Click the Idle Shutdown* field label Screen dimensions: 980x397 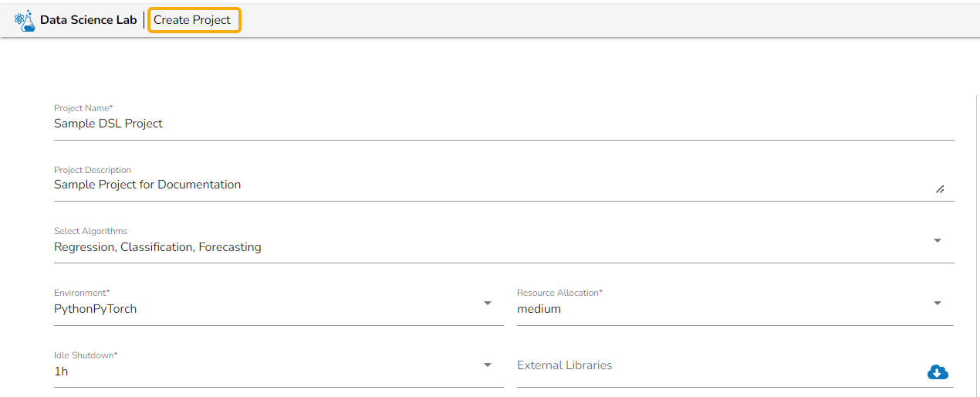[86, 355]
